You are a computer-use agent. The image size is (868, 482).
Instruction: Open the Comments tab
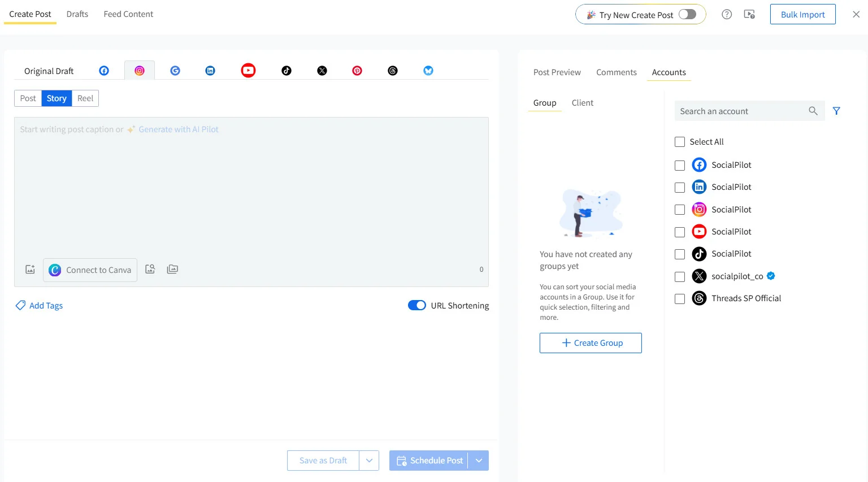coord(617,72)
